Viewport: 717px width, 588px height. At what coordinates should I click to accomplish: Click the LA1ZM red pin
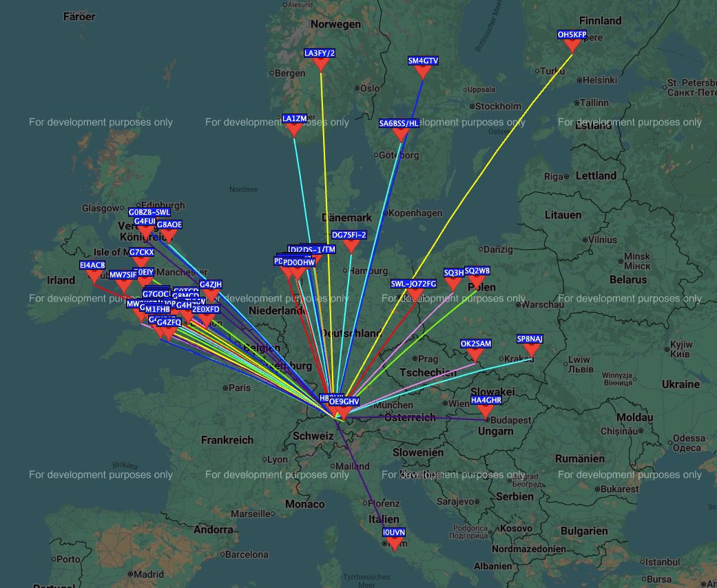293,130
